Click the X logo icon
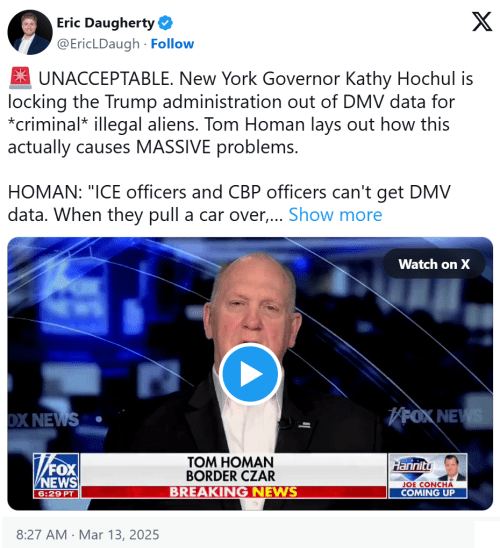Viewport: 500px width, 548px height. (x=482, y=22)
